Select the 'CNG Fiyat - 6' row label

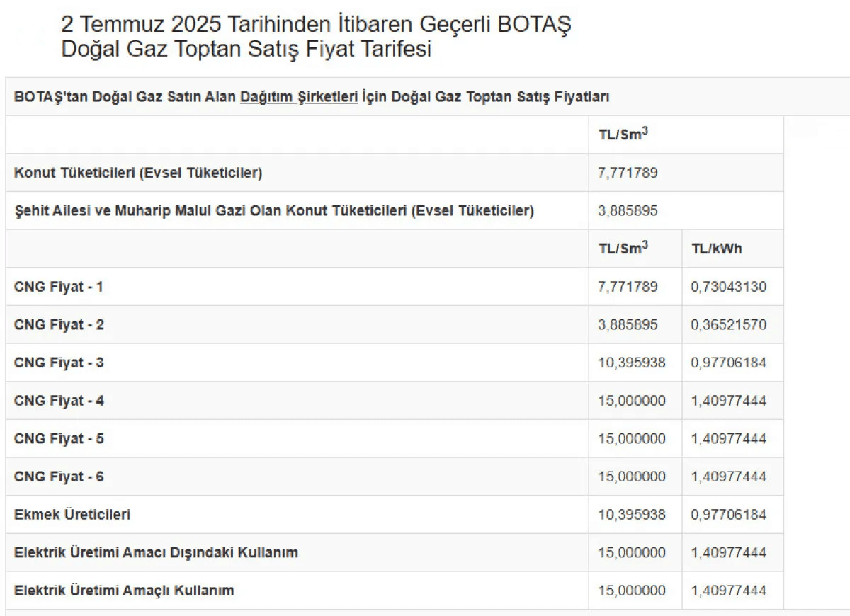59,477
